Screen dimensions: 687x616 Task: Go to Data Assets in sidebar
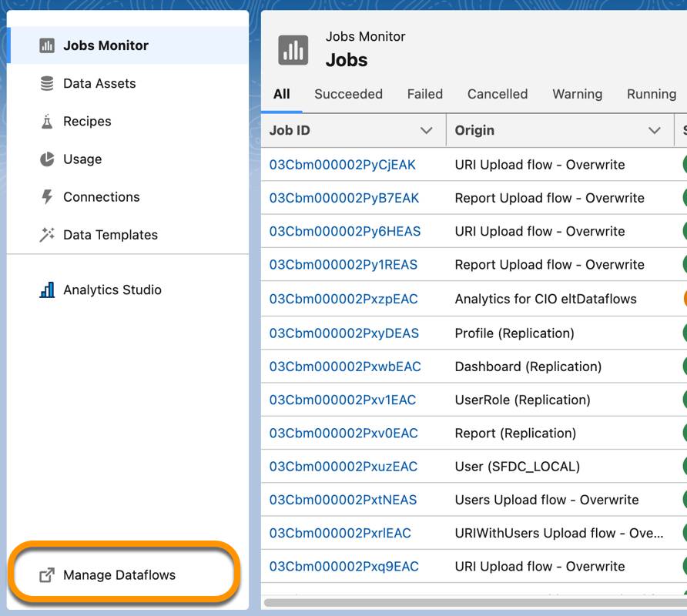pyautogui.click(x=128, y=83)
